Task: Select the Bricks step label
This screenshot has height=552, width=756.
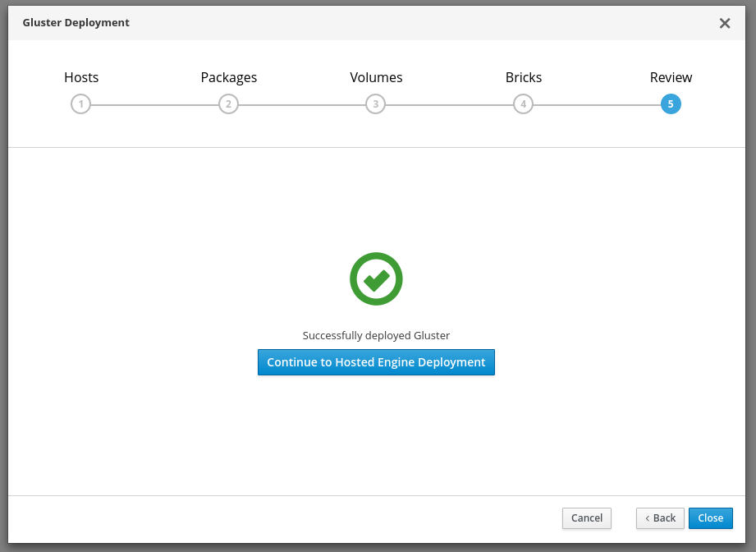Action: point(524,77)
